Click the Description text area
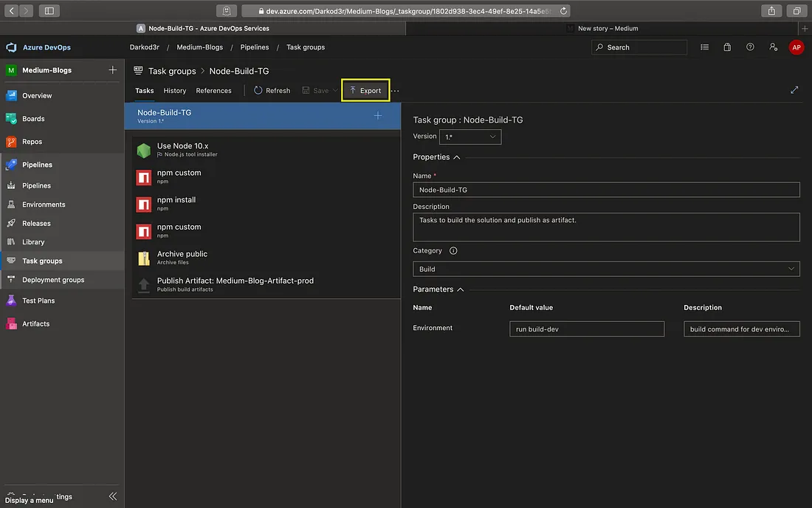This screenshot has width=812, height=508. coord(606,227)
